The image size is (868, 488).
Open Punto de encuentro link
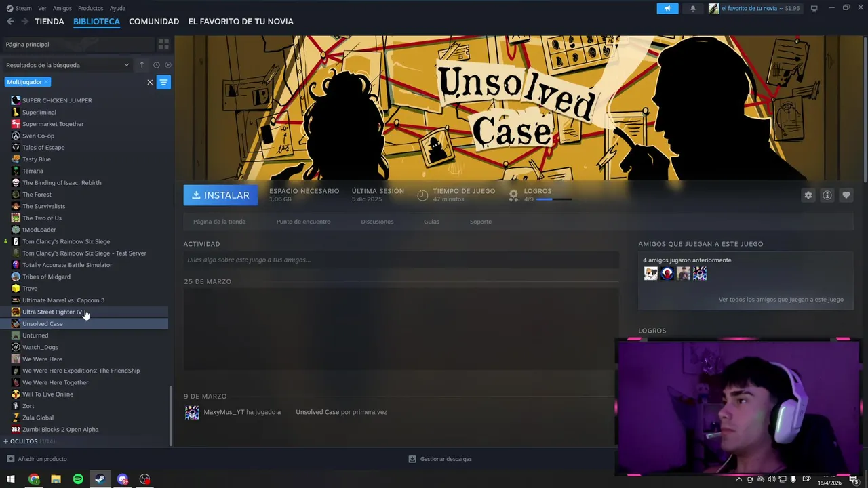[303, 222]
